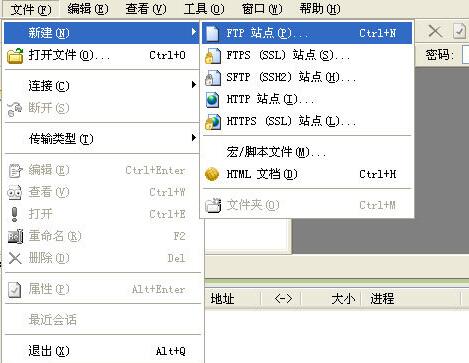
Task: Click the toolbar X delete icon
Action: [x=435, y=32]
